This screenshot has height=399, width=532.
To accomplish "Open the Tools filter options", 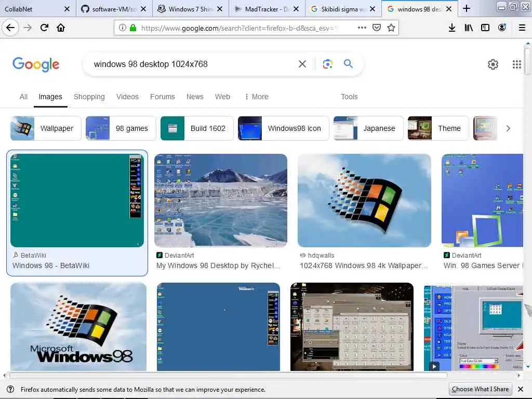I will point(349,97).
